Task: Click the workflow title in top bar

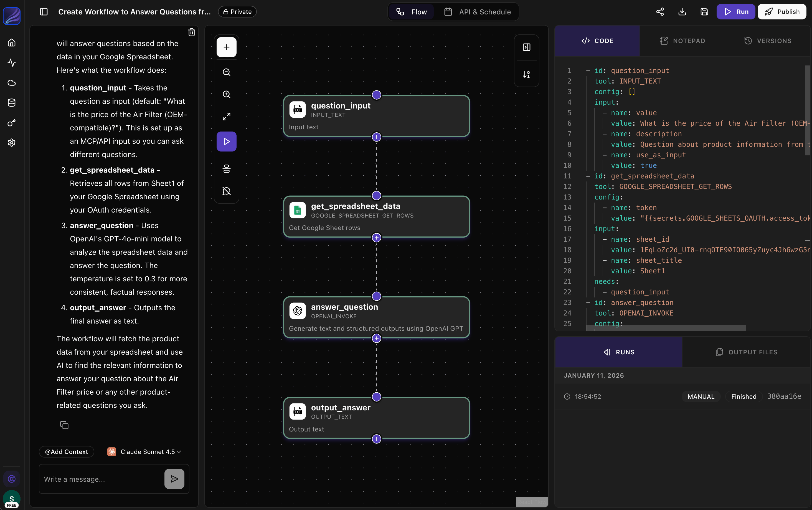Action: tap(135, 12)
